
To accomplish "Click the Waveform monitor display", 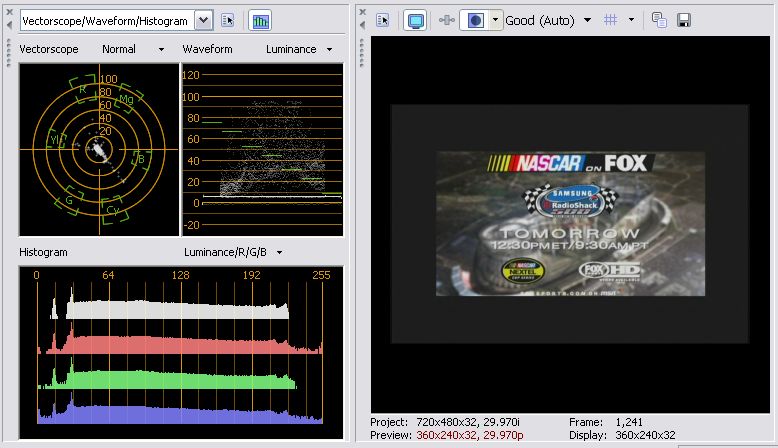I will pos(262,149).
